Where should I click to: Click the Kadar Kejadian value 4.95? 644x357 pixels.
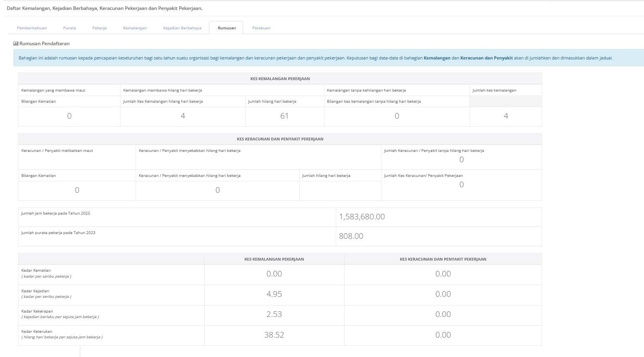274,294
